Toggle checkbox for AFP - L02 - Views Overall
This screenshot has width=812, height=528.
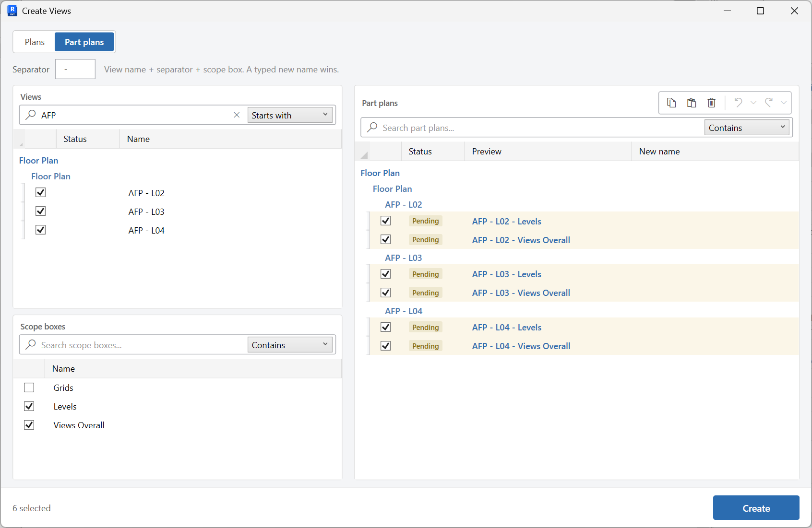tap(386, 239)
